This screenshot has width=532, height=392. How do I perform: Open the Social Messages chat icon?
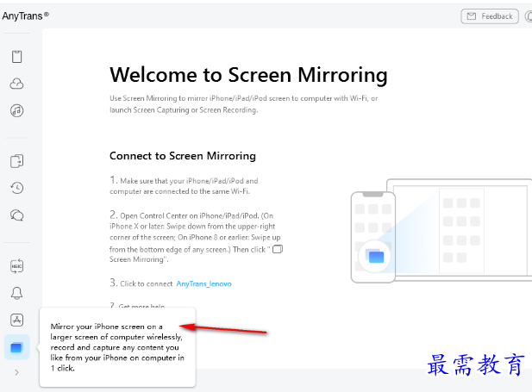tap(17, 215)
